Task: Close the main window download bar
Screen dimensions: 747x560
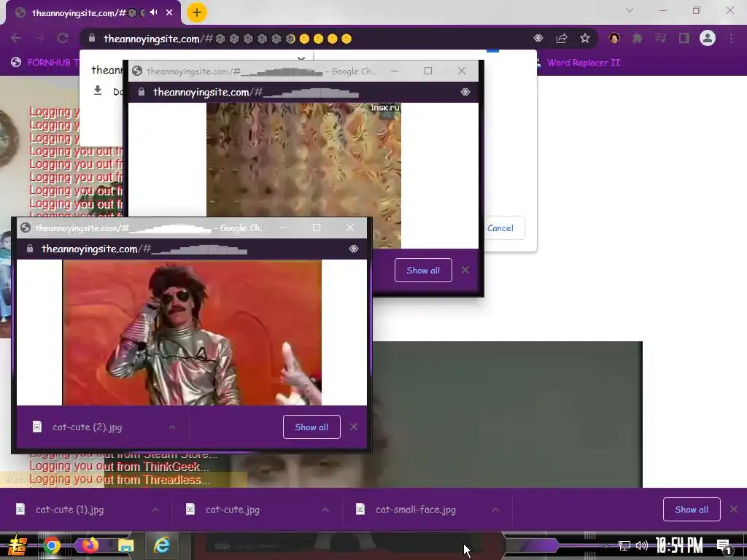Action: (734, 510)
